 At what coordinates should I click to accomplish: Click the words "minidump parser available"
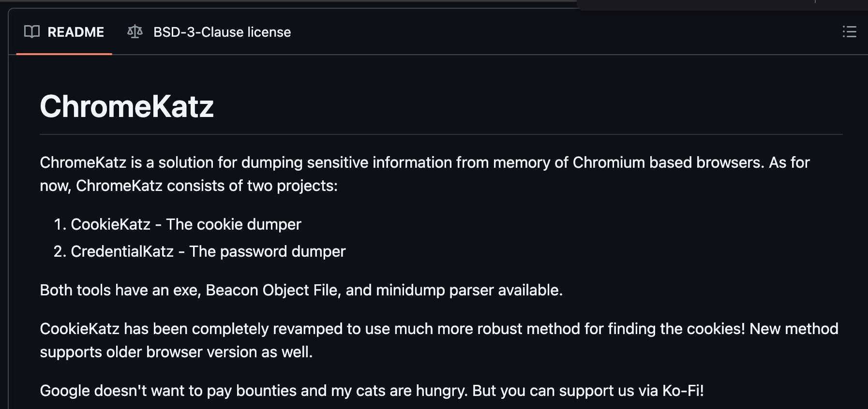pos(469,290)
